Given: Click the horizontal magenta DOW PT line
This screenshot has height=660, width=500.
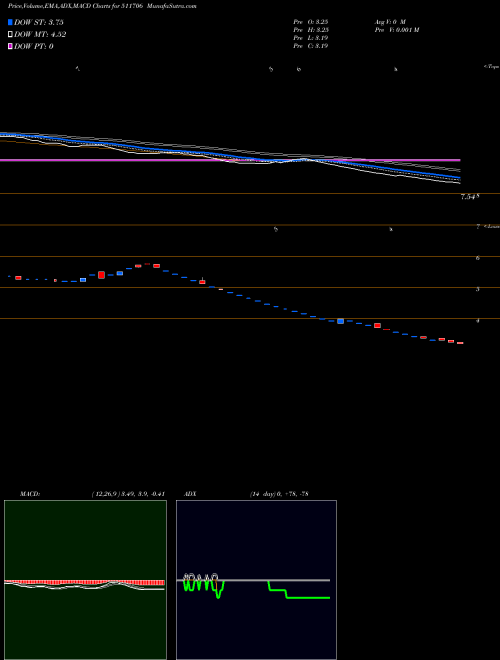Looking at the screenshot, I should (230, 160).
